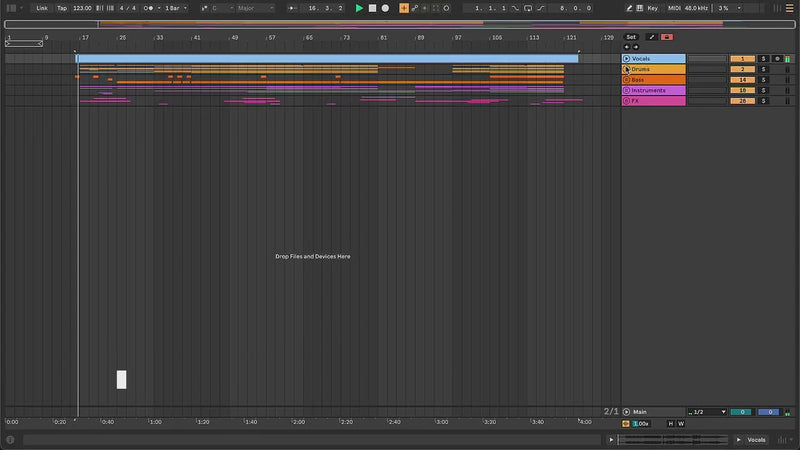This screenshot has width=800, height=450.
Task: Toggle the Key map mode button
Action: (653, 8)
